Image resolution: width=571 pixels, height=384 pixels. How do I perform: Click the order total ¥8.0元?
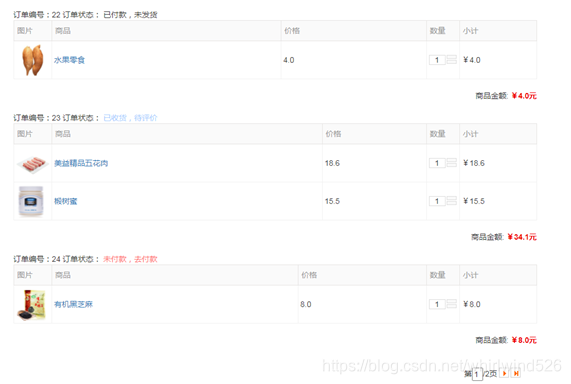pos(524,340)
